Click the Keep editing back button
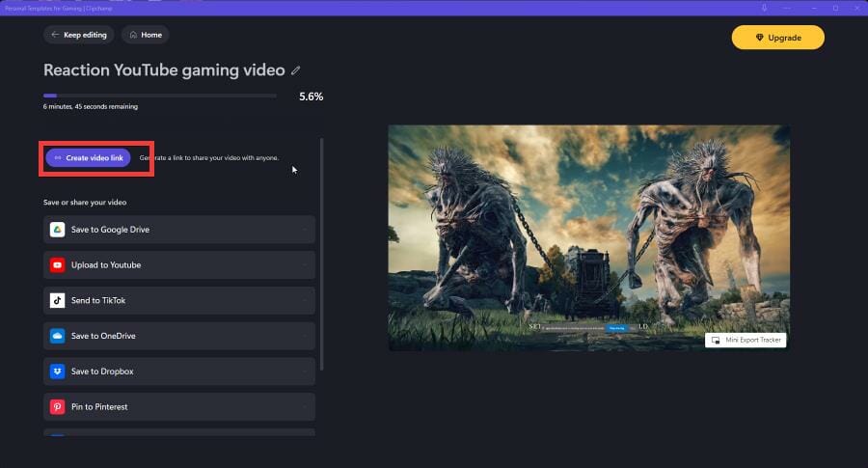 coord(79,35)
